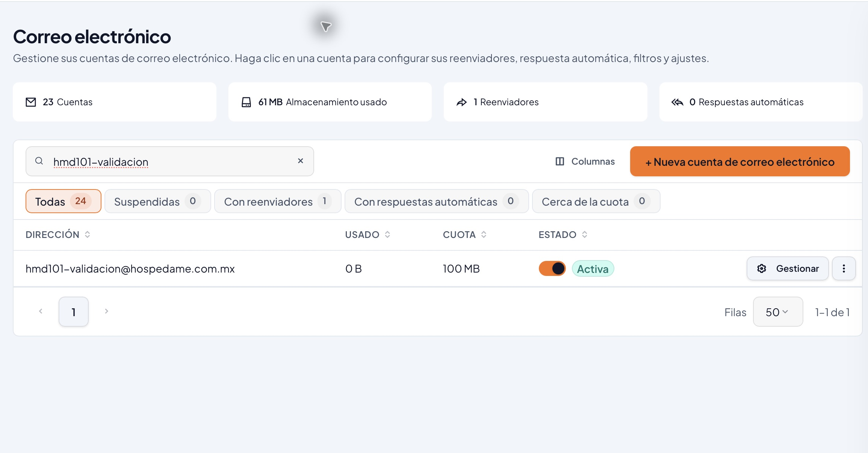Toggle the Activa switch for hmd101-validacion
Screen dimensions: 868x453
tap(552, 268)
